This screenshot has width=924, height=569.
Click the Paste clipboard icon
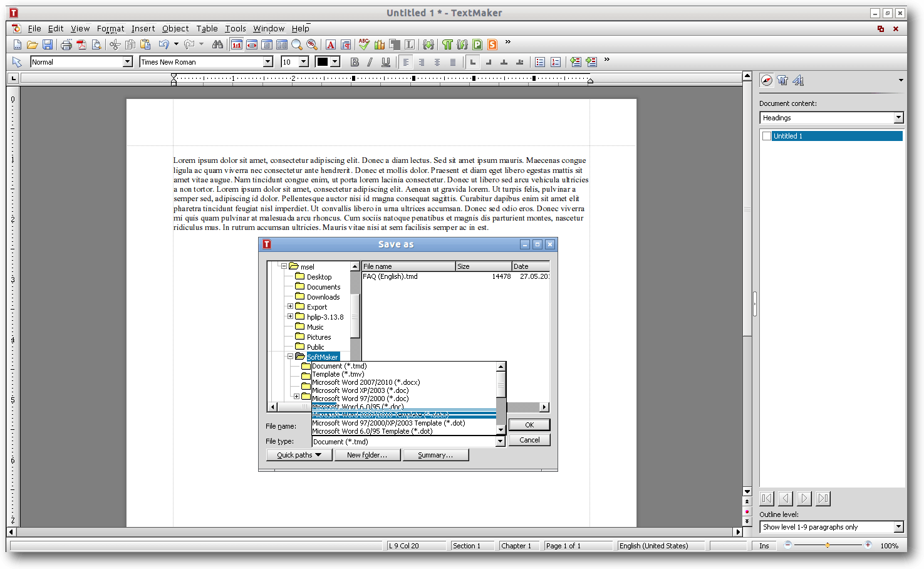tap(145, 44)
